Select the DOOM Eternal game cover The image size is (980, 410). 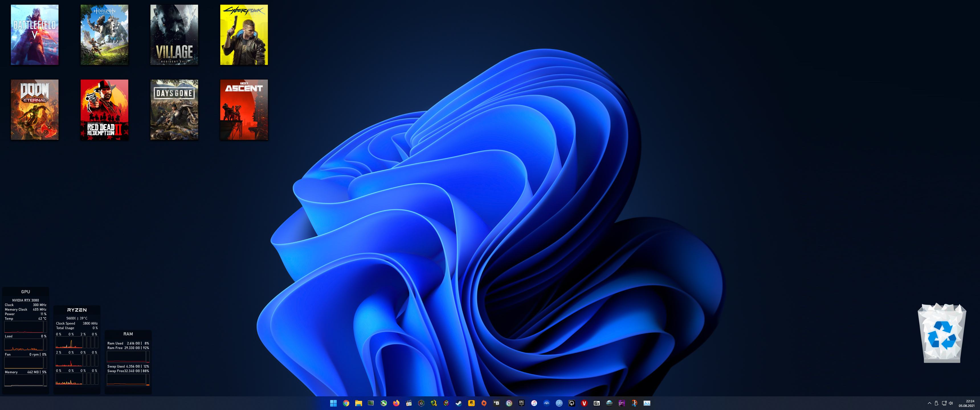(x=35, y=110)
